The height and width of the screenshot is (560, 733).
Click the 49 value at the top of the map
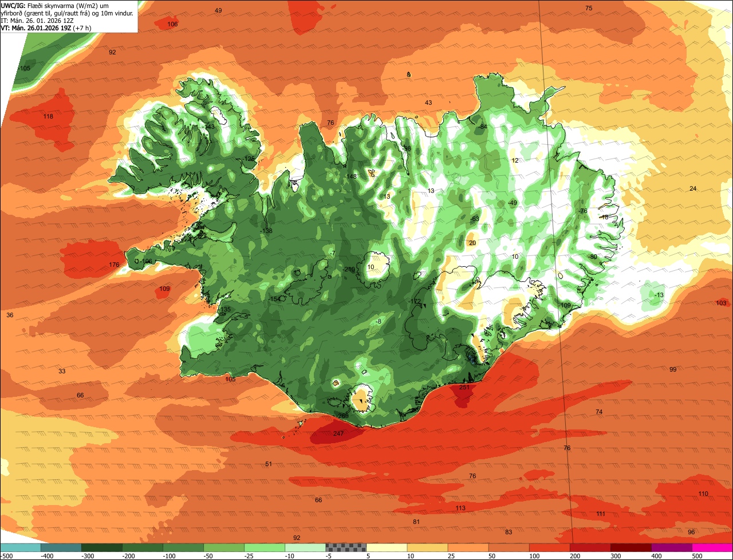pyautogui.click(x=218, y=11)
